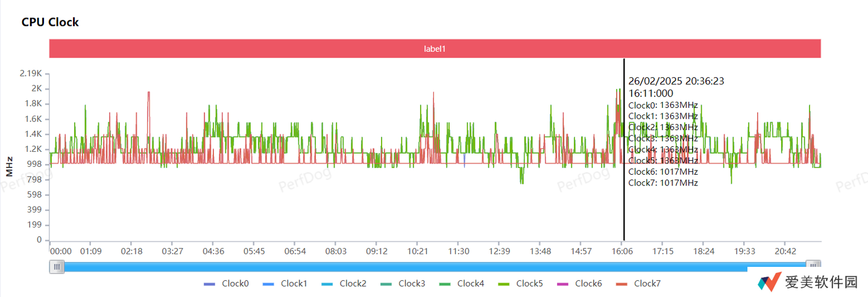Click the 10:21 time axis label
The width and height of the screenshot is (868, 297).
point(418,251)
